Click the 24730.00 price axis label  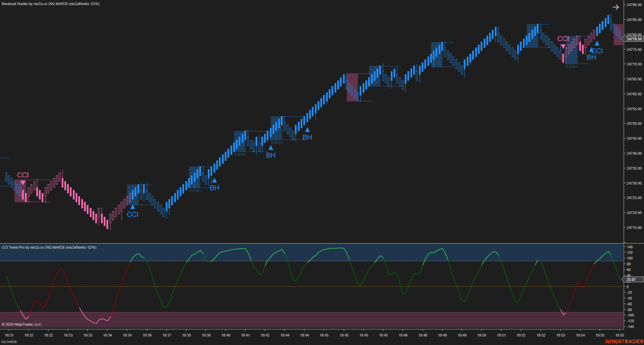coord(634,183)
